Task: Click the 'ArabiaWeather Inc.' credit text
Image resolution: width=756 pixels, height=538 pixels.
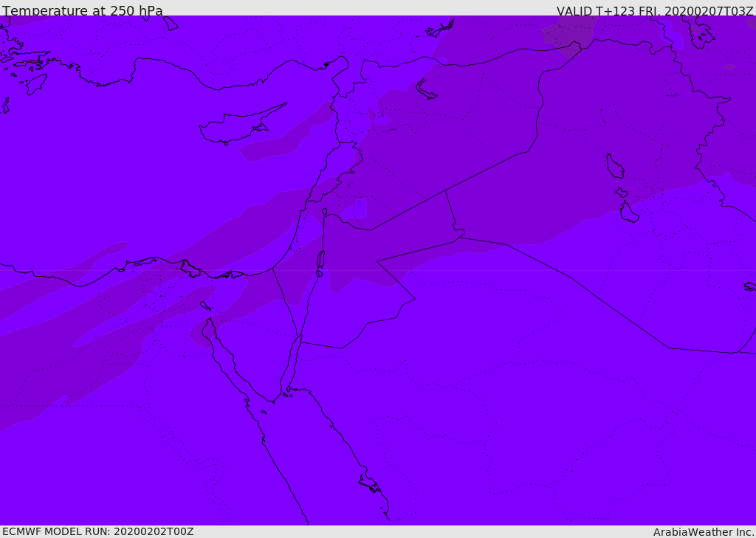Action: pyautogui.click(x=704, y=532)
